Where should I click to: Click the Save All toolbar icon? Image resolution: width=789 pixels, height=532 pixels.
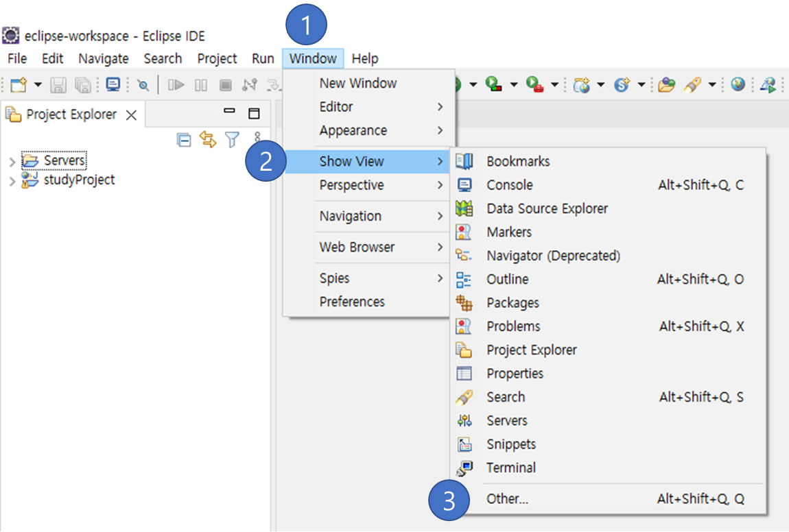coord(82,84)
